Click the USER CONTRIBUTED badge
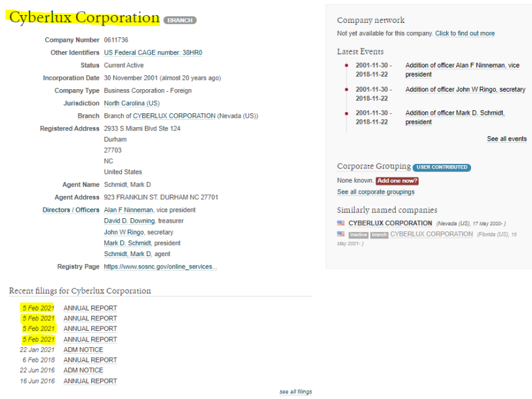The width and height of the screenshot is (532, 399). pos(442,167)
